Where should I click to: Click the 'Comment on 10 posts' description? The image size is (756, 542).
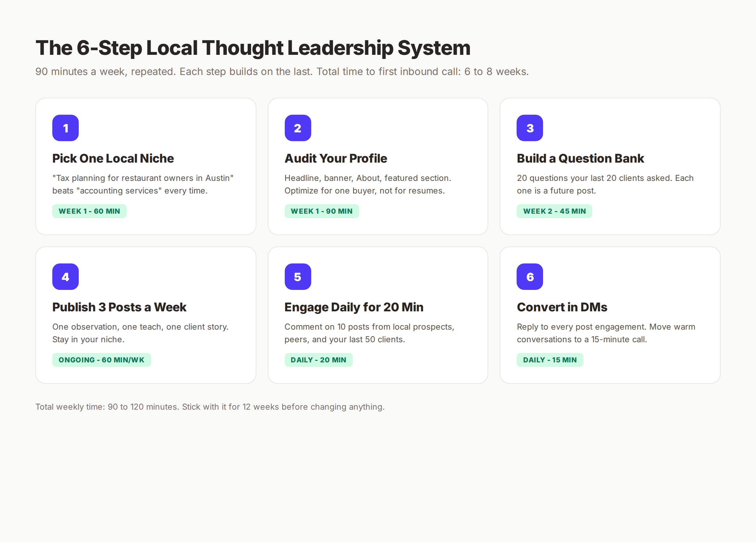(x=369, y=333)
